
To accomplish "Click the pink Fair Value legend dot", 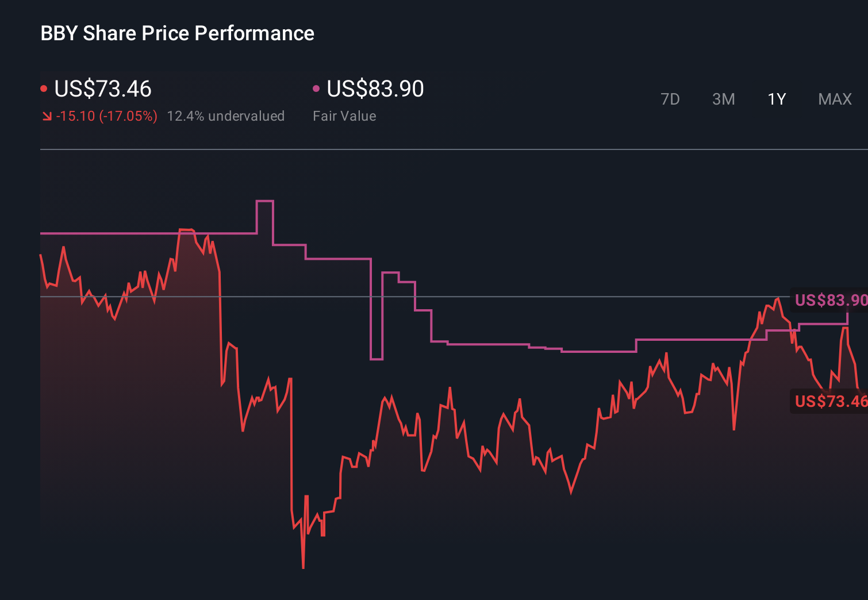I will 316,88.
